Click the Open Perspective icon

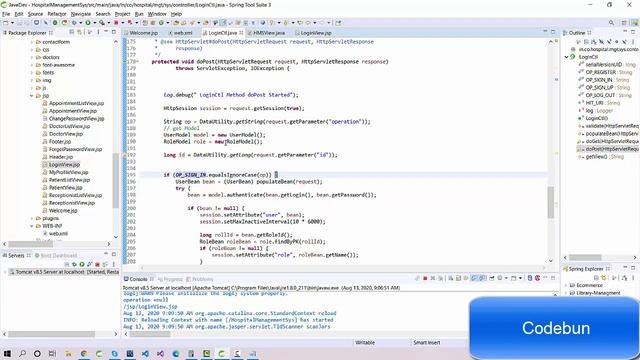[x=624, y=23]
